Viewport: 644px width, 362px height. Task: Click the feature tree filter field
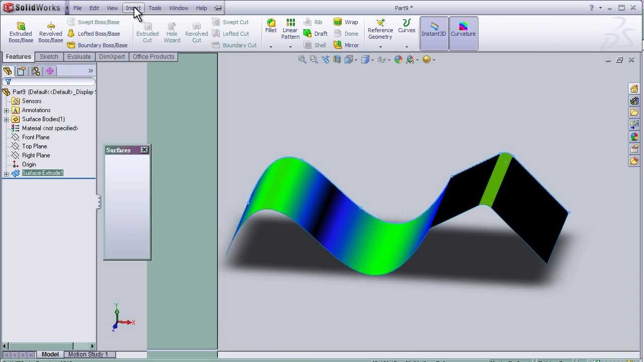49,81
